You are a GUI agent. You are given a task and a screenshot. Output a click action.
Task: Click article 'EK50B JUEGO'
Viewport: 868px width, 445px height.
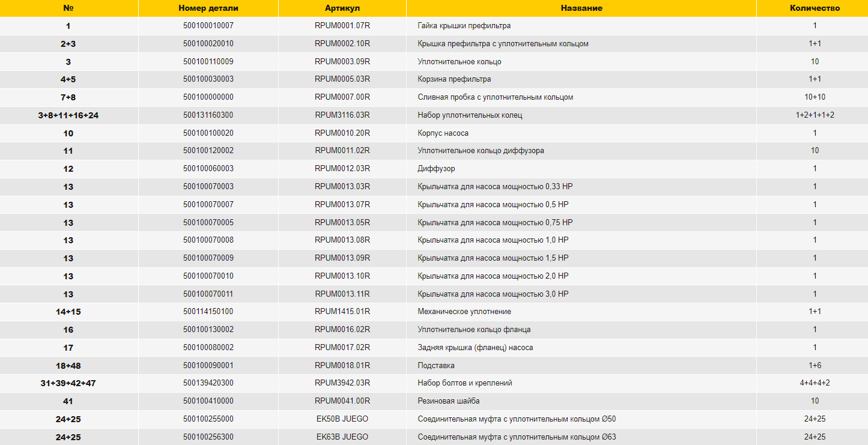click(x=342, y=419)
